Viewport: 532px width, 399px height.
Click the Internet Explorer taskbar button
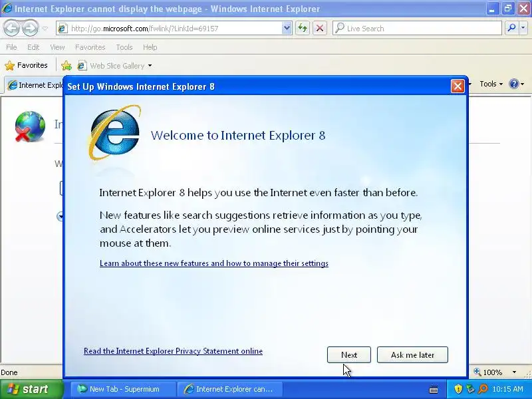[x=231, y=389]
